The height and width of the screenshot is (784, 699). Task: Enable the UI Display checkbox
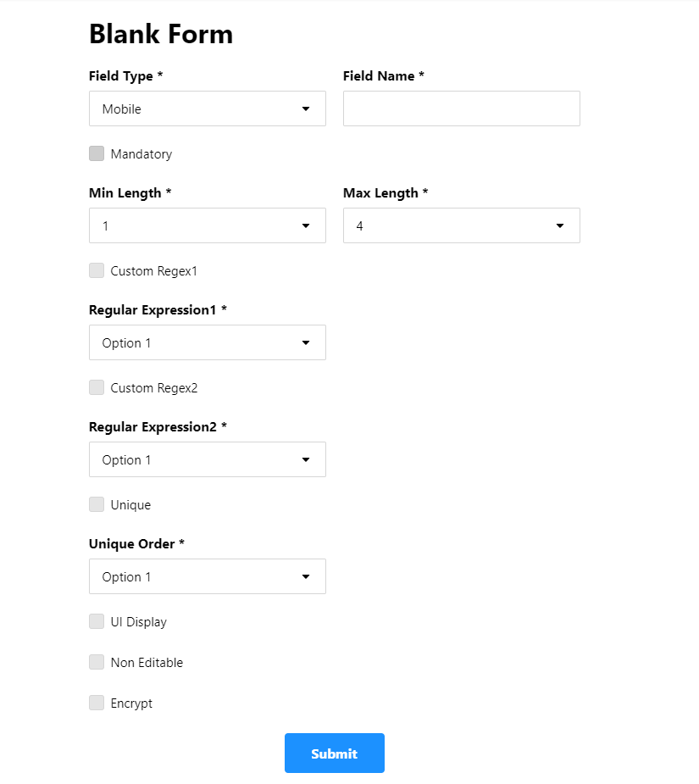(x=97, y=621)
